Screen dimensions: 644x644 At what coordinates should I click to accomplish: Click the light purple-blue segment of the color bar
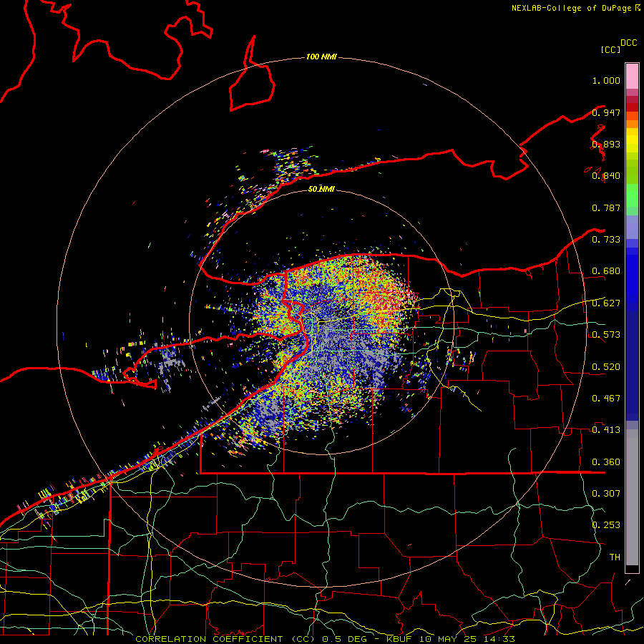point(632,227)
